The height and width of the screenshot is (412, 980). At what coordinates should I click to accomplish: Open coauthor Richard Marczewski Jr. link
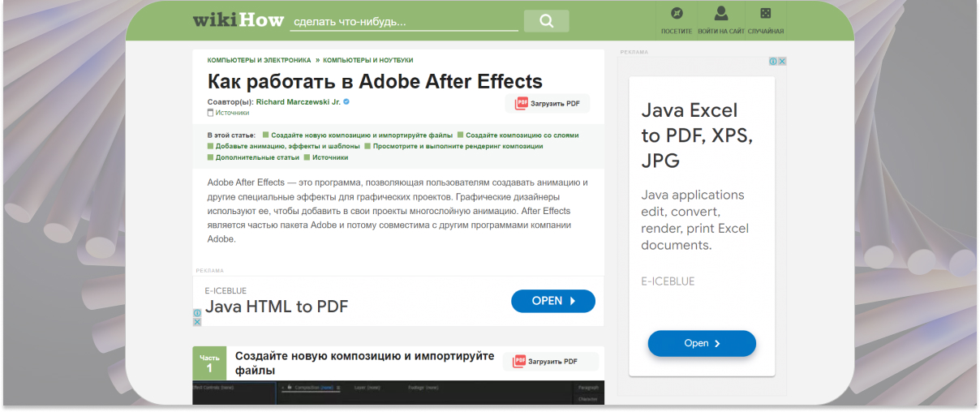(x=299, y=102)
